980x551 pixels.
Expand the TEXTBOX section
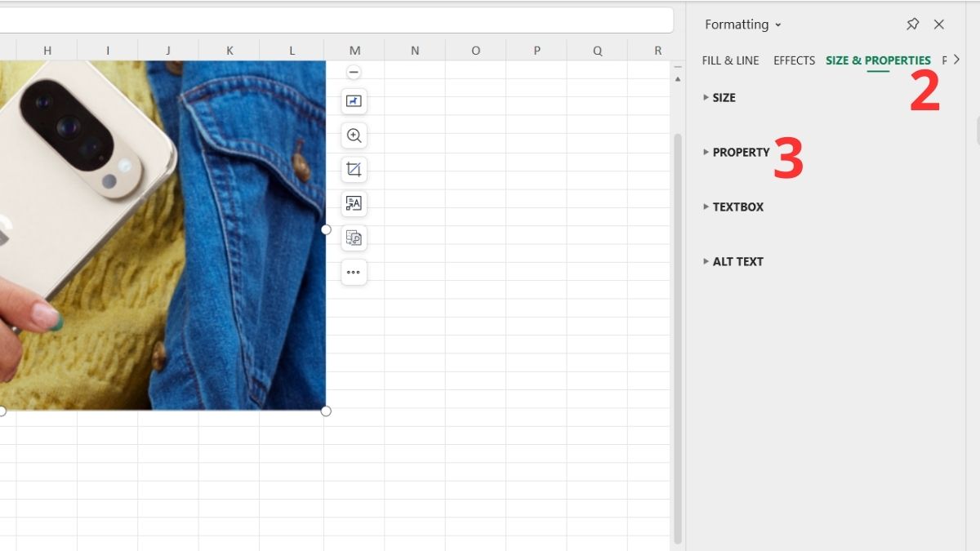737,207
